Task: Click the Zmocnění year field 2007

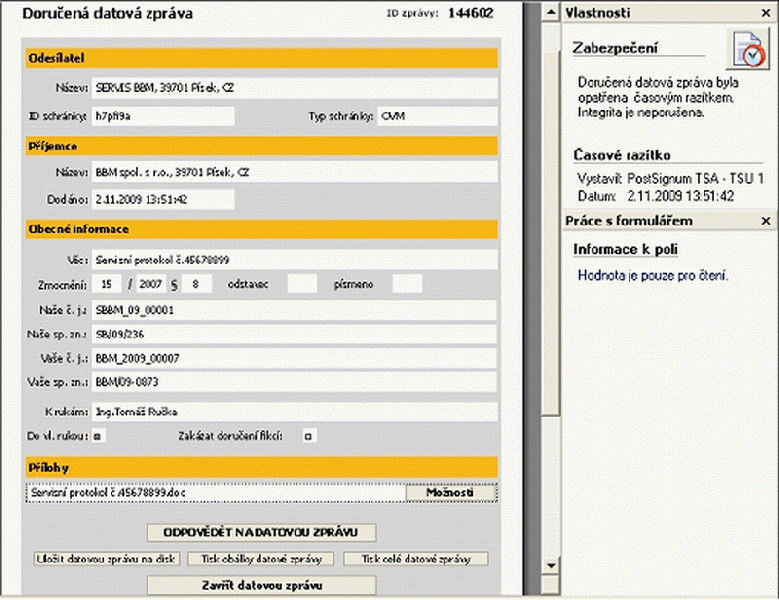Action: [151, 284]
